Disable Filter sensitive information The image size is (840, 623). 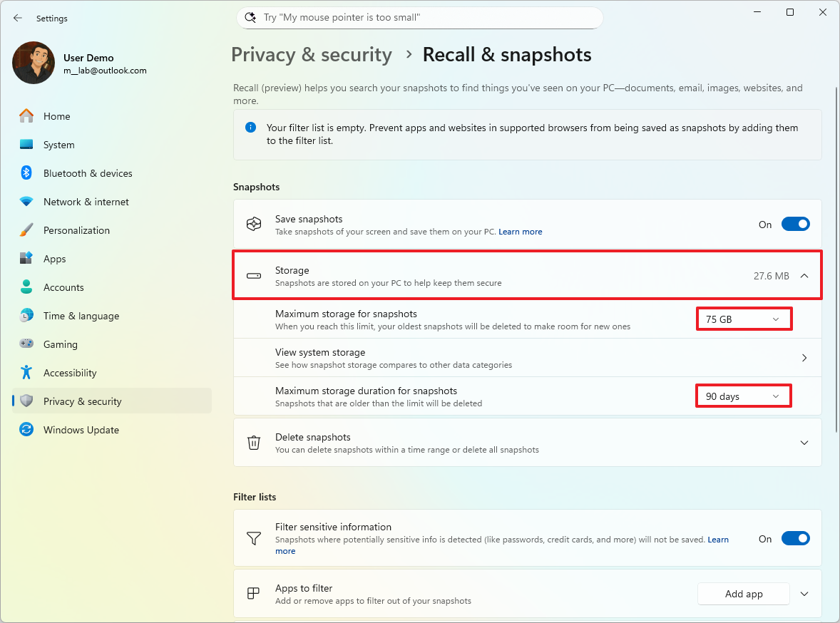coord(795,538)
